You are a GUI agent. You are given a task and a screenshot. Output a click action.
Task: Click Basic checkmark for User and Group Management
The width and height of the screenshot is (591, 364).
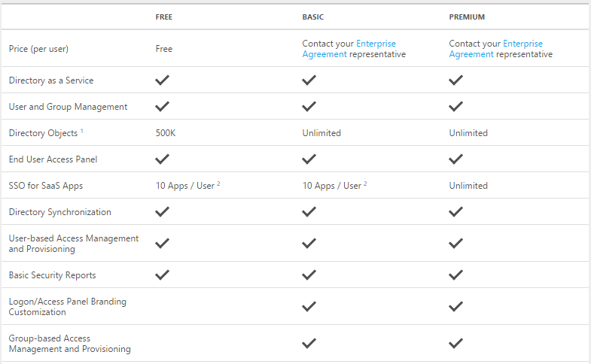pyautogui.click(x=309, y=107)
